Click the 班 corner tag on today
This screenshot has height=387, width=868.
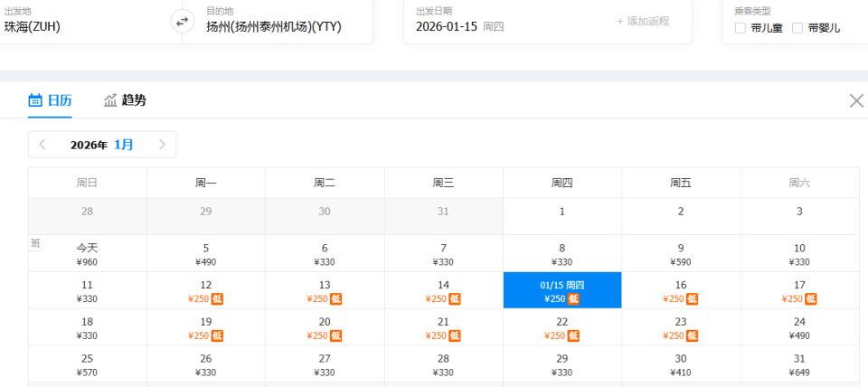pyautogui.click(x=36, y=242)
